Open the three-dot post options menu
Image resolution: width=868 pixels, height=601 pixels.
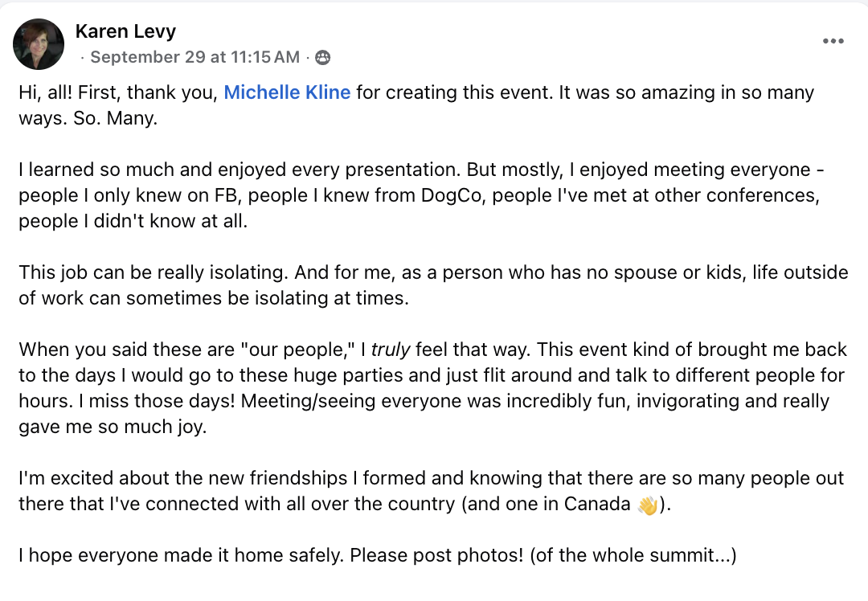point(833,41)
